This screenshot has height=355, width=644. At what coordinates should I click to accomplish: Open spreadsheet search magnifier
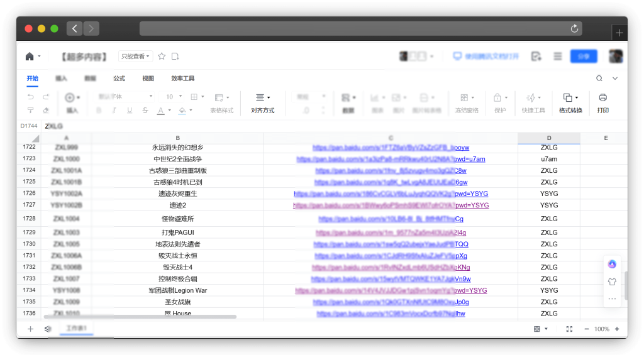599,79
